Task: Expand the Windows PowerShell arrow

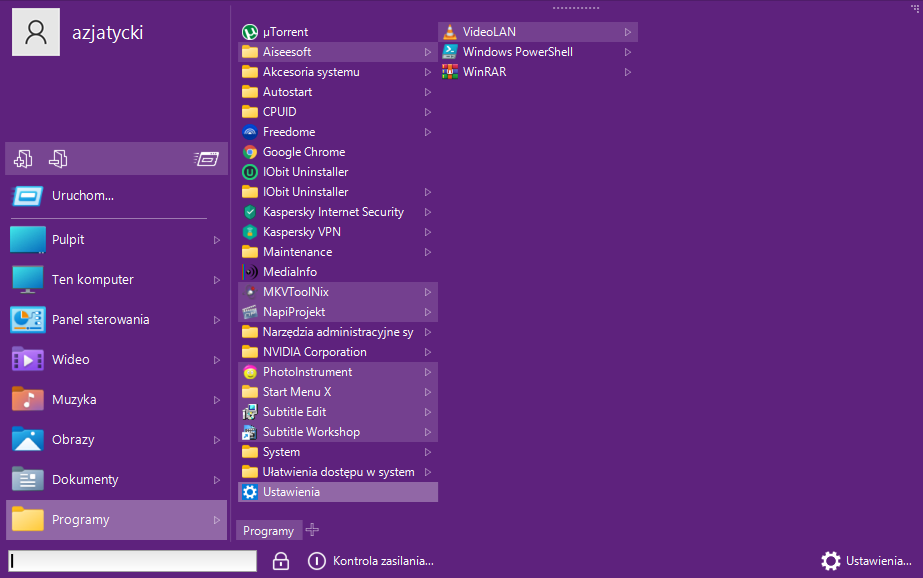Action: click(x=628, y=52)
